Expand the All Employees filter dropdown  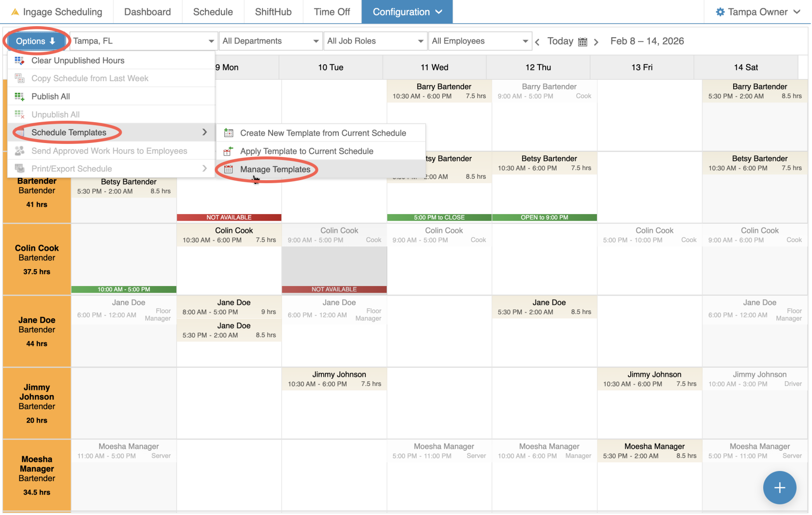pos(480,41)
